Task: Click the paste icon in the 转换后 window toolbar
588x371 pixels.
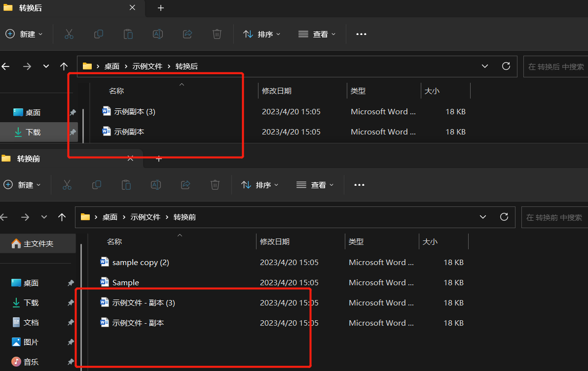Action: click(128, 34)
